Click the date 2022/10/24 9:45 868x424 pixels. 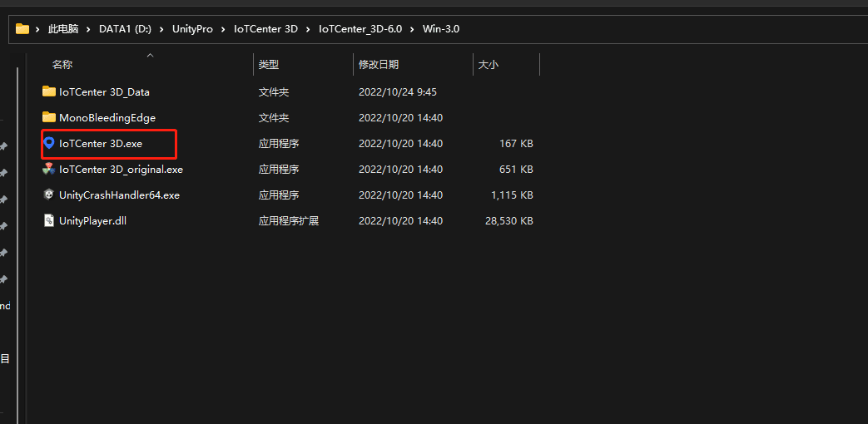click(398, 91)
